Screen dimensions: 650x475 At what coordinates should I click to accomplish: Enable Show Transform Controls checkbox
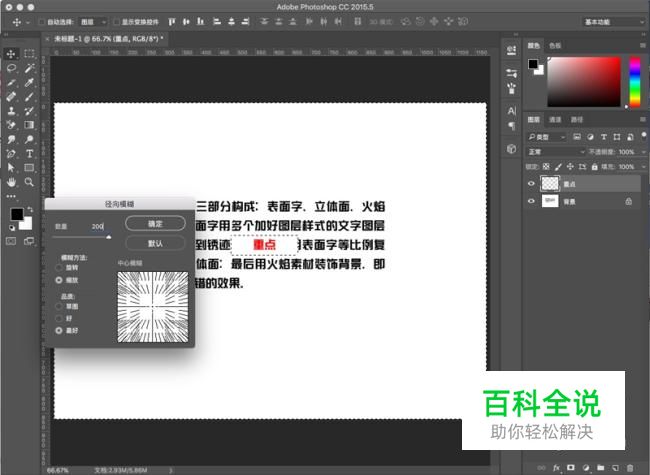(116, 22)
